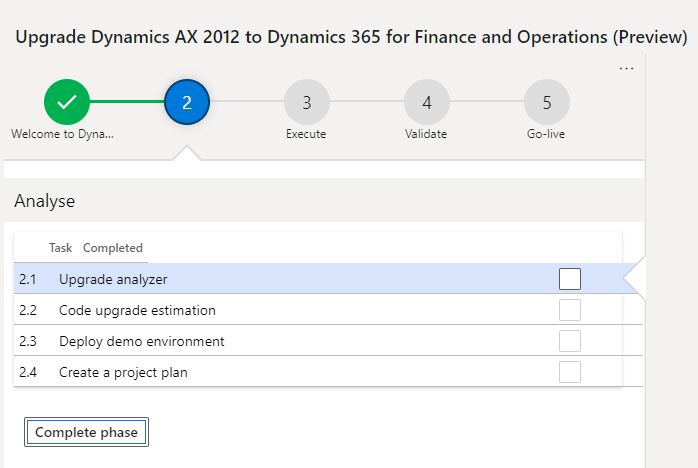698x468 pixels.
Task: Select the Upgrade analyzer task row
Action: 329,279
